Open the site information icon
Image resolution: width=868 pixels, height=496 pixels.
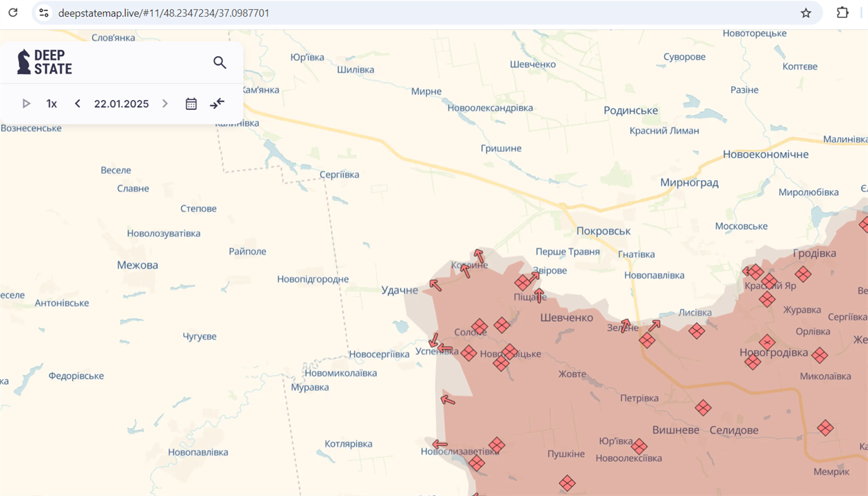point(44,13)
